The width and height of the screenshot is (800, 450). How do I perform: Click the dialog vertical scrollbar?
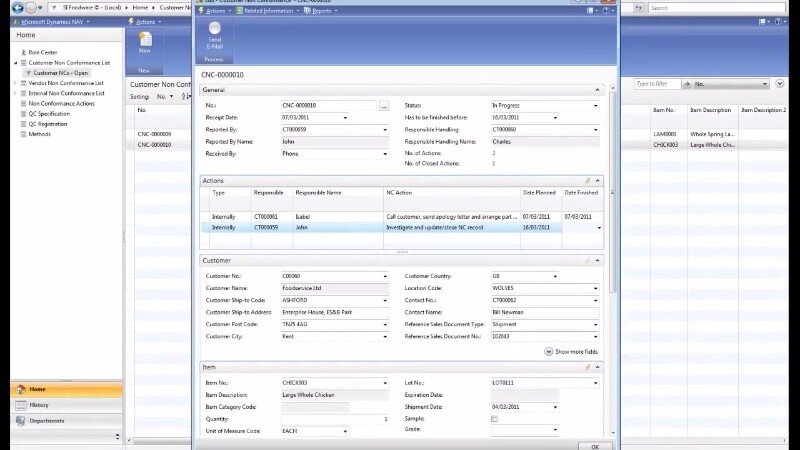[x=612, y=200]
